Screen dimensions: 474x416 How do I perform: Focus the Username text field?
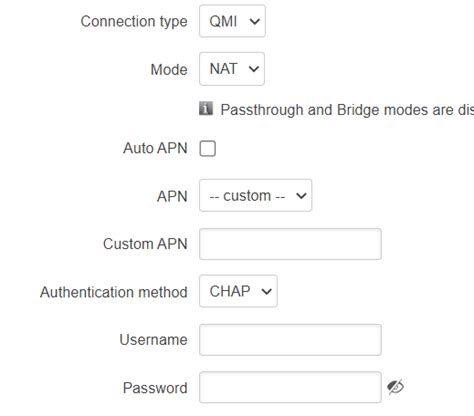[x=290, y=340]
